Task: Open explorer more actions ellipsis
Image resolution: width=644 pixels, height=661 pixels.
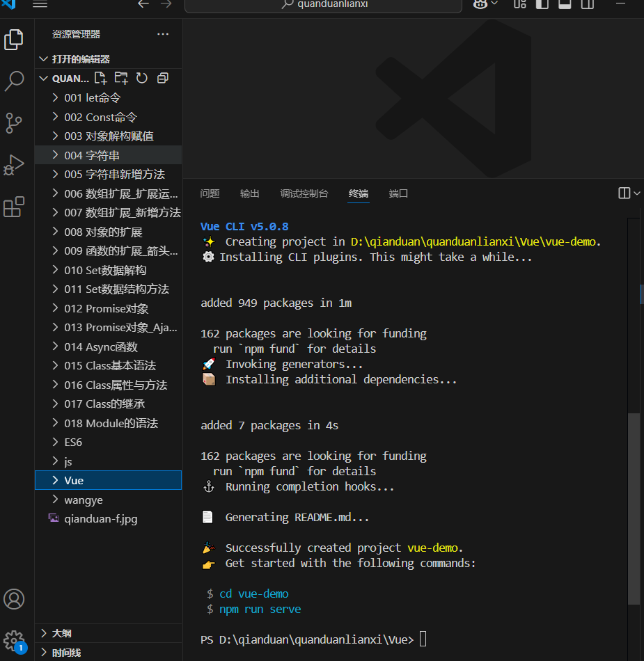Action: pyautogui.click(x=163, y=34)
